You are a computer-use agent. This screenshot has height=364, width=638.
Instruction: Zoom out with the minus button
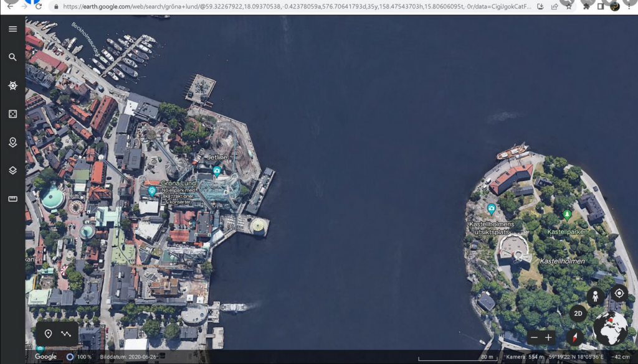[x=533, y=338]
